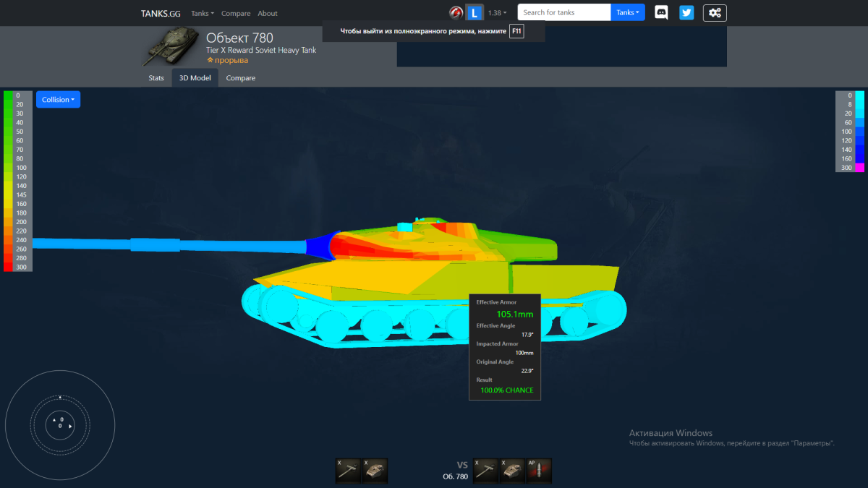The width and height of the screenshot is (868, 488).
Task: Click the Об. 780 enemy gun module icon
Action: coord(487,470)
